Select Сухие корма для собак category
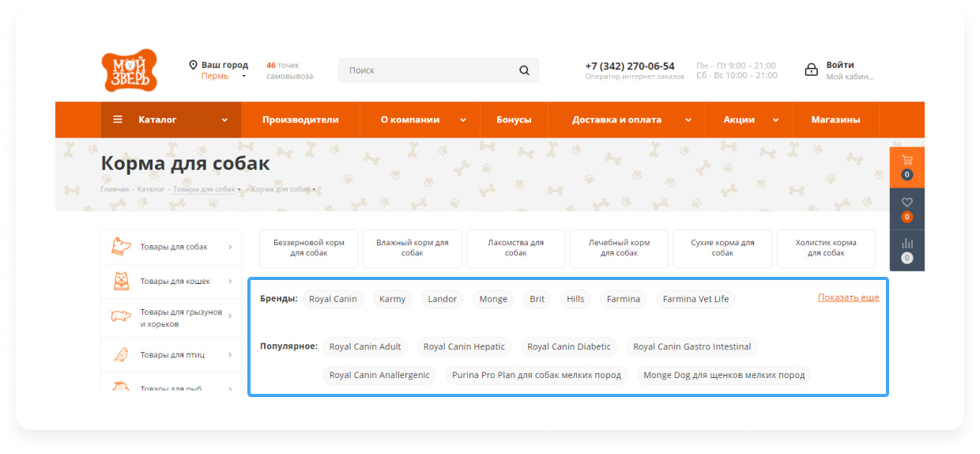980x454 pixels. (x=722, y=248)
